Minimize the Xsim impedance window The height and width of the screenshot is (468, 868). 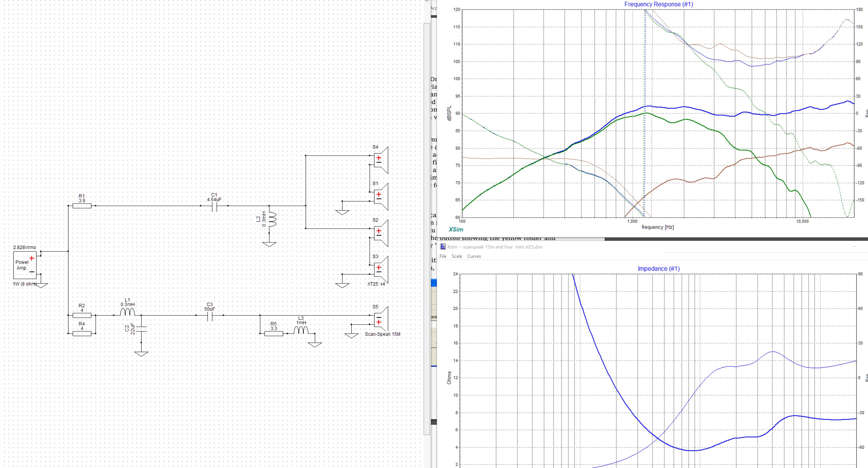tap(854, 246)
